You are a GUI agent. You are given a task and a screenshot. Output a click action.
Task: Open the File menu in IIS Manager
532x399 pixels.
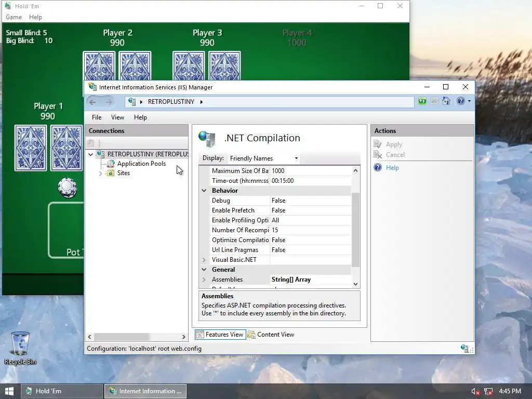click(96, 117)
